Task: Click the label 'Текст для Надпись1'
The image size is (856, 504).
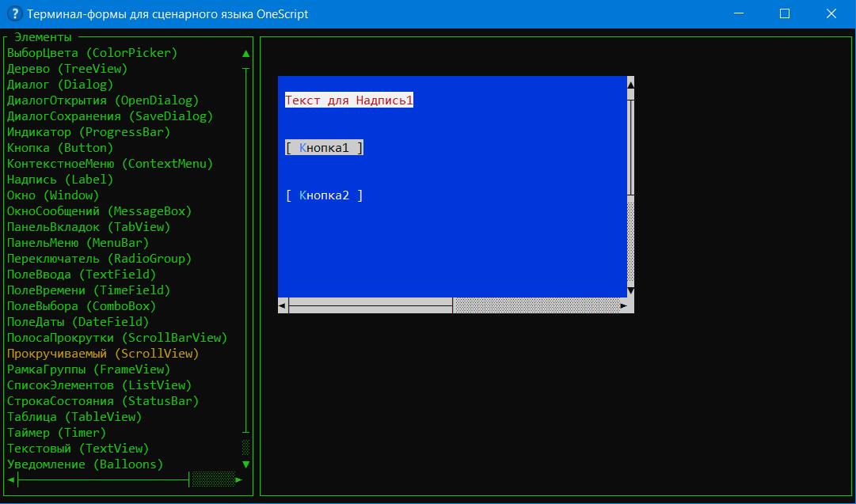Action: point(349,100)
